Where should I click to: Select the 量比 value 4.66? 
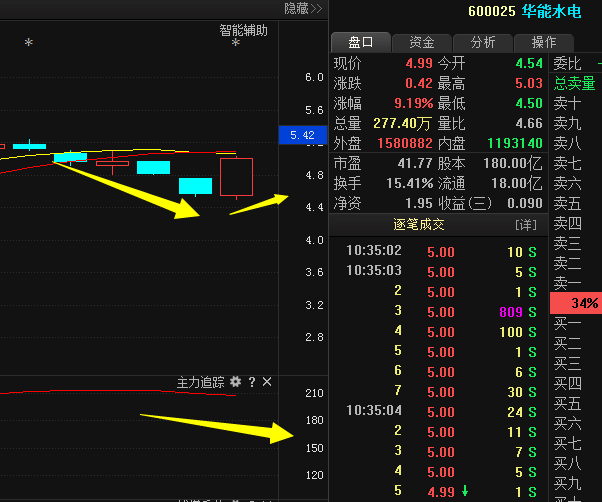tap(529, 123)
